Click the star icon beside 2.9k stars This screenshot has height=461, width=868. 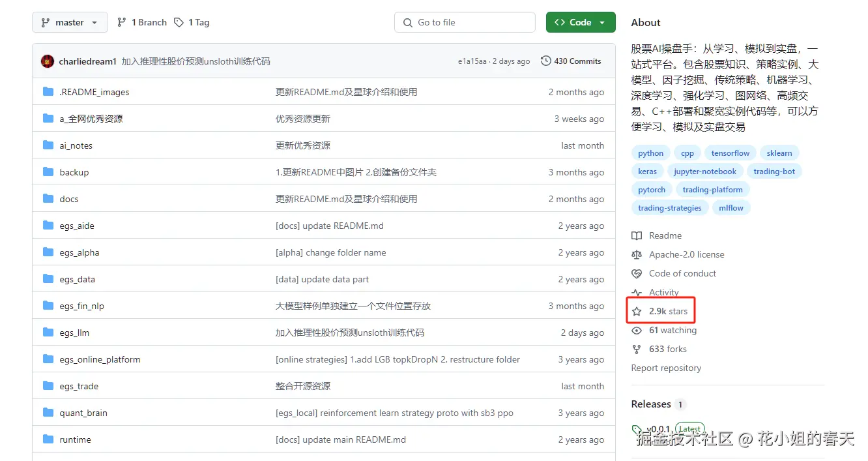637,311
